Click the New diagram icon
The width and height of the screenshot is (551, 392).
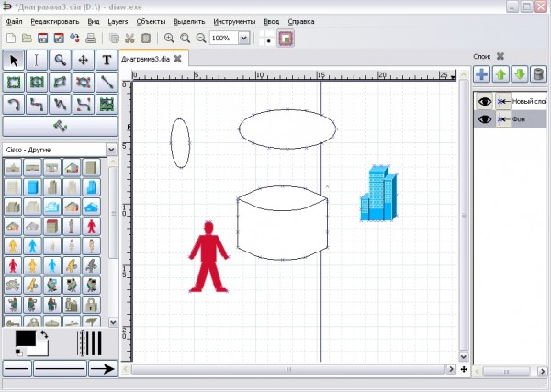point(11,38)
